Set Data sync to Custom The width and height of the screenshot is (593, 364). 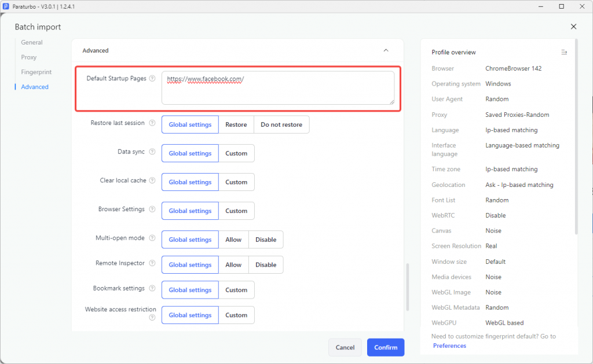tap(236, 153)
